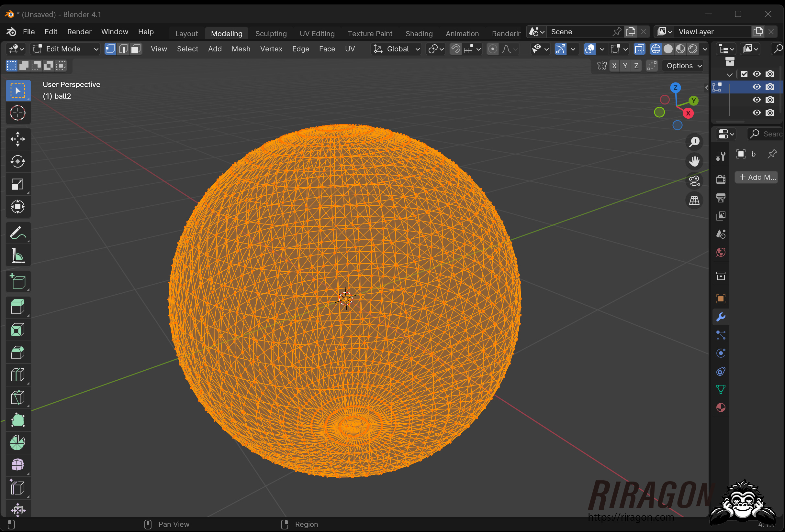Screen dimensions: 785x532
Task: Click the camera view icon
Action: point(694,181)
